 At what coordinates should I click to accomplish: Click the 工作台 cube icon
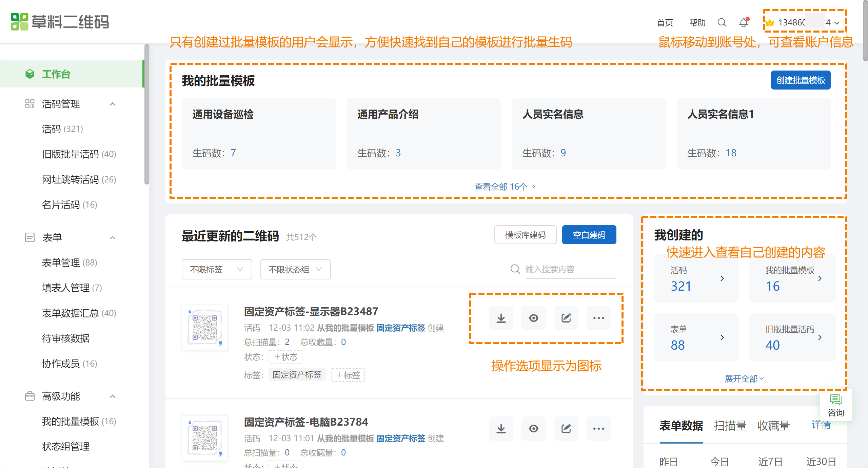[x=30, y=74]
